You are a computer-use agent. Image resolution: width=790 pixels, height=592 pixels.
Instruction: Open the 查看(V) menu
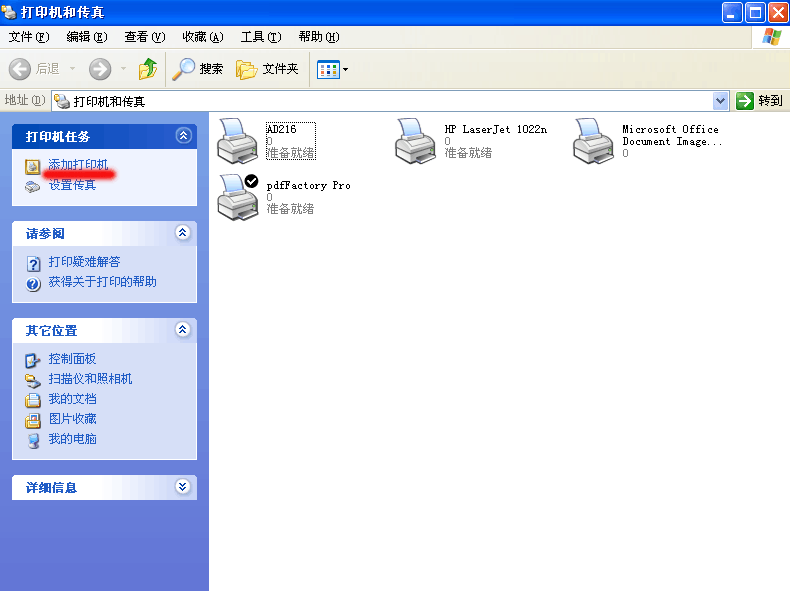click(145, 37)
